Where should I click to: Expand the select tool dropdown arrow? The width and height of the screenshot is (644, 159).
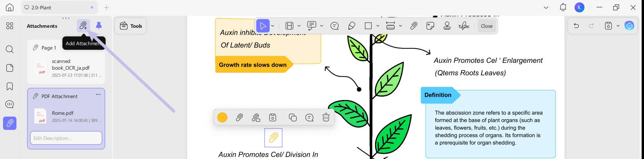(273, 26)
